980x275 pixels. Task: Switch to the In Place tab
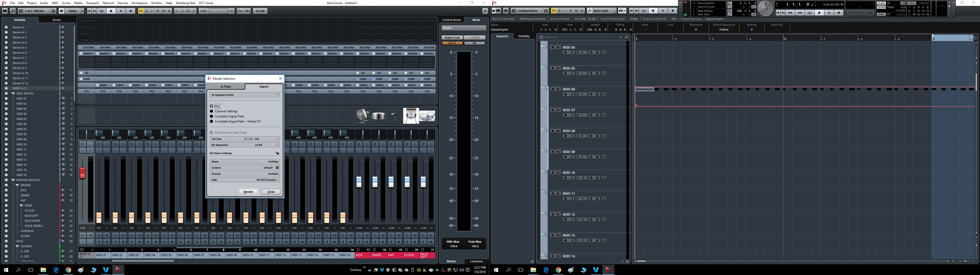click(226, 87)
